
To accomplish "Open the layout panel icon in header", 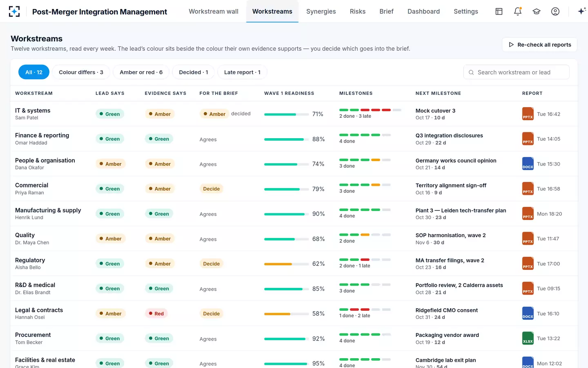I will (x=499, y=11).
